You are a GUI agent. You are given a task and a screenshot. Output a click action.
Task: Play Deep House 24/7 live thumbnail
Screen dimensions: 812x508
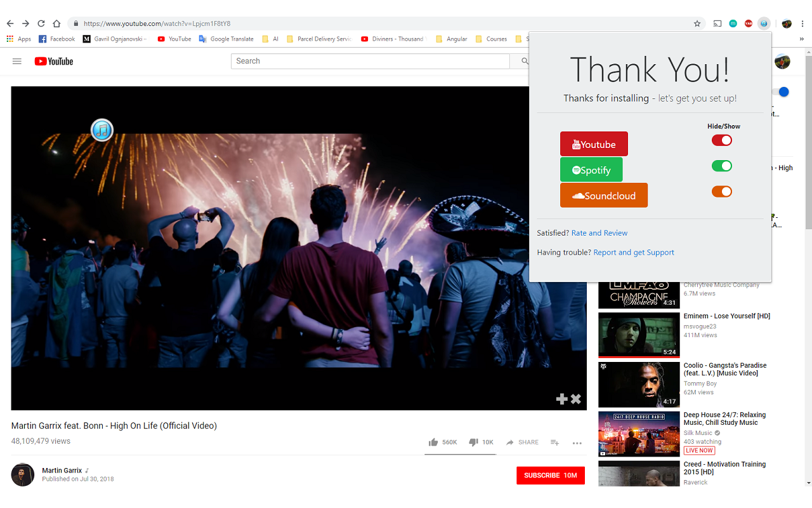point(639,434)
